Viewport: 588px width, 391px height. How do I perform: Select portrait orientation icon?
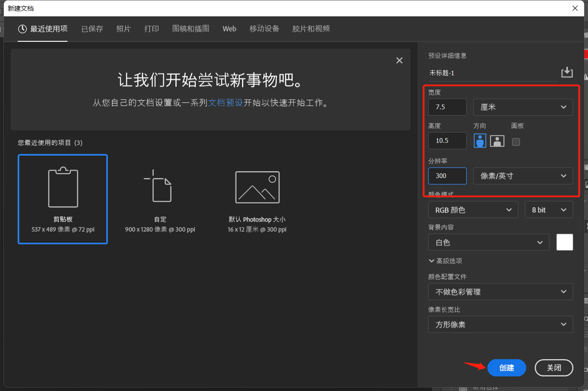(480, 141)
